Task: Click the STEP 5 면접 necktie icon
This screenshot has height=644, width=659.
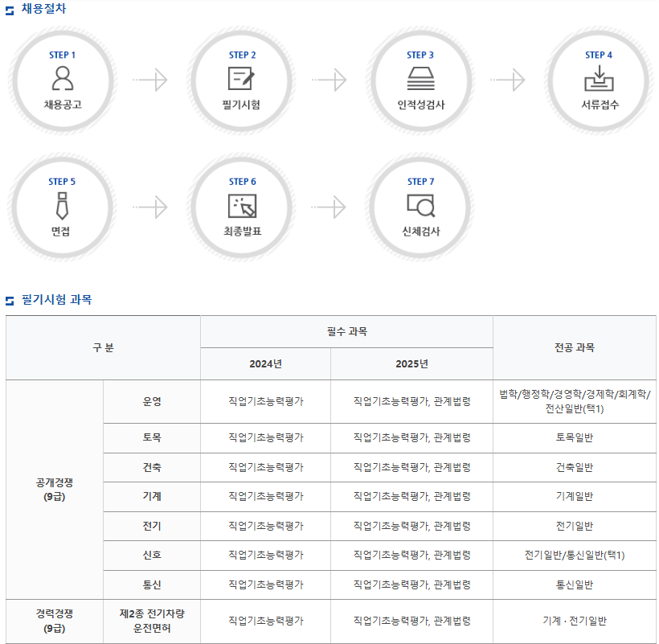Action: [x=63, y=205]
